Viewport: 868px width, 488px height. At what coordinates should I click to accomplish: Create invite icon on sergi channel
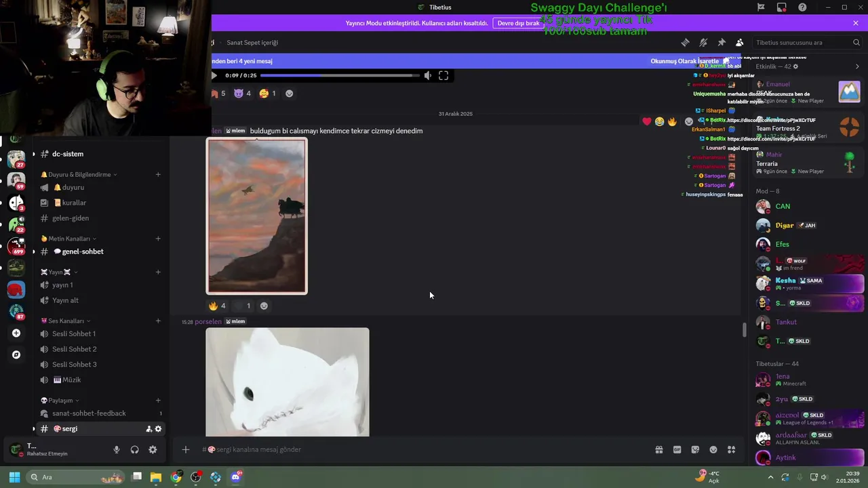point(149,429)
